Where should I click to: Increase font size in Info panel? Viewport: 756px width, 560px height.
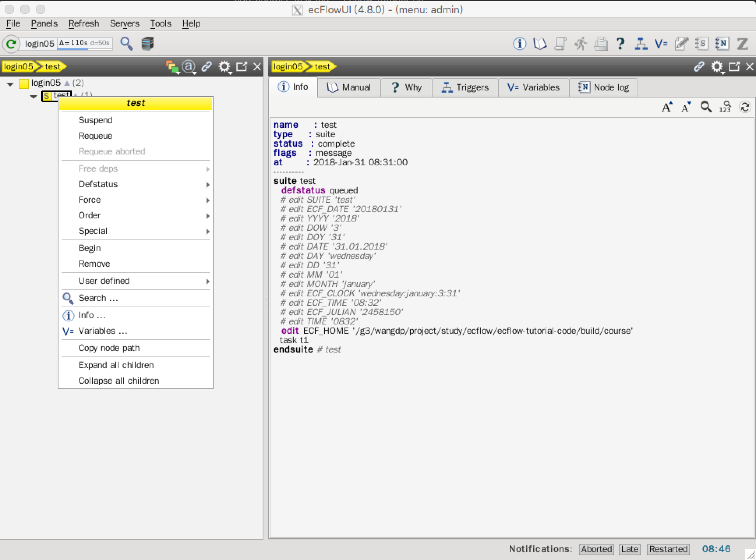(667, 107)
